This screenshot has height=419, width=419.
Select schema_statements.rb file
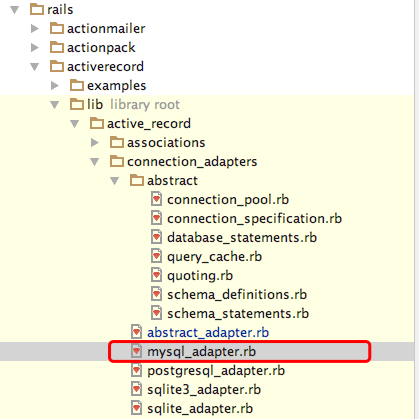(x=238, y=314)
